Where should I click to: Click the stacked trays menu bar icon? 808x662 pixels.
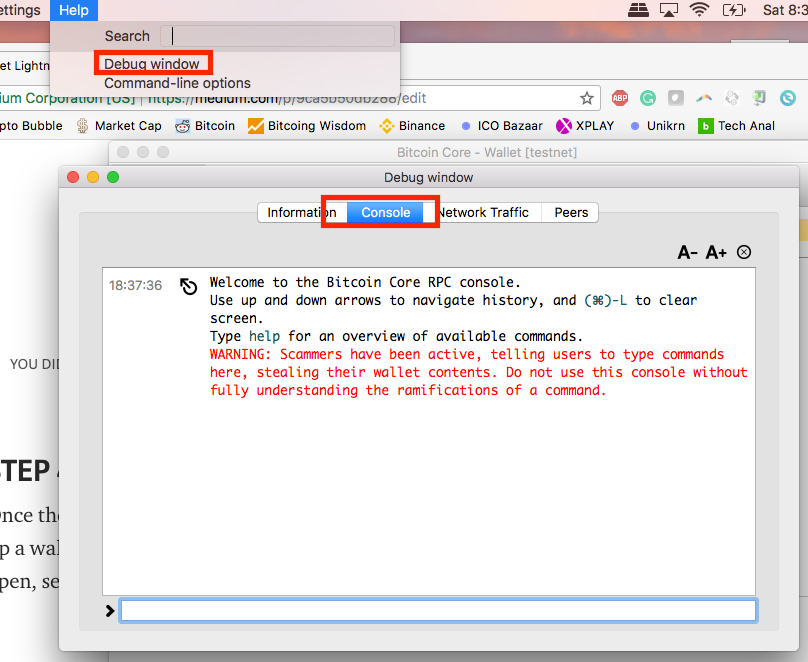[x=638, y=10]
